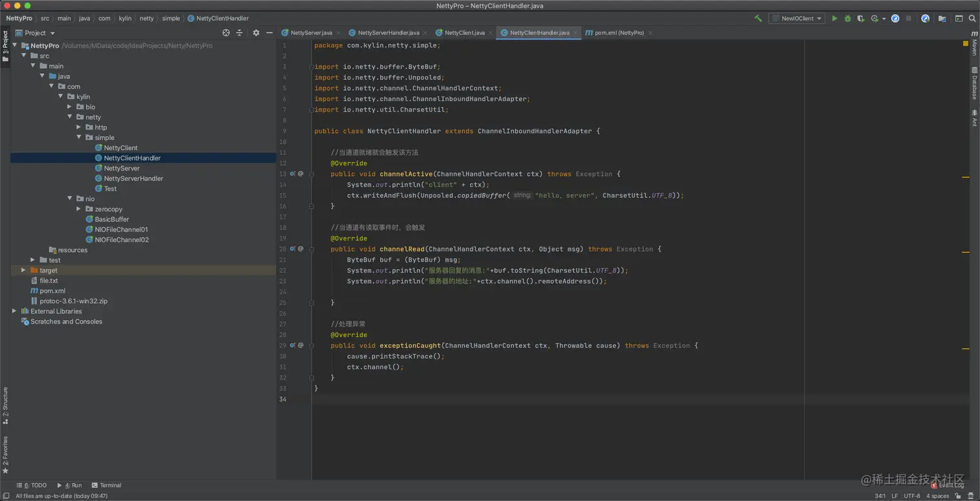Expand the target folder
This screenshot has height=501, width=980.
coord(23,270)
